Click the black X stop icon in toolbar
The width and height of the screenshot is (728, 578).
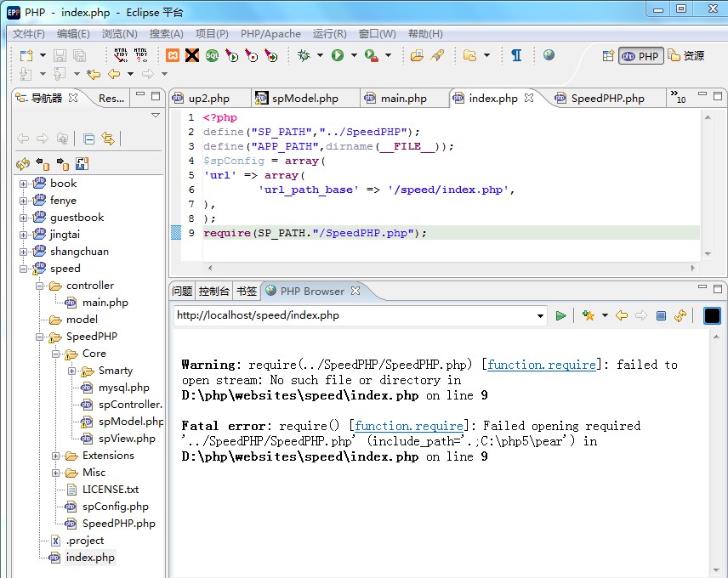tap(192, 55)
